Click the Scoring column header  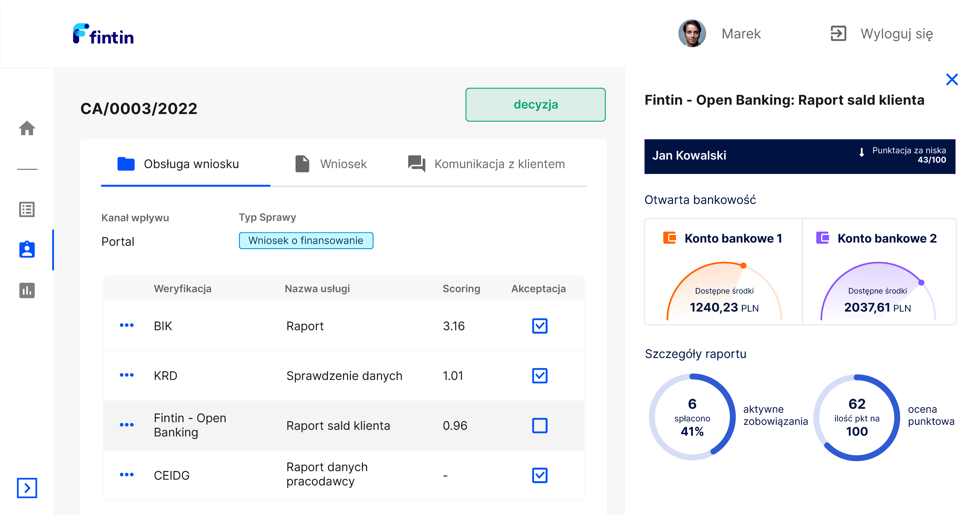click(461, 289)
